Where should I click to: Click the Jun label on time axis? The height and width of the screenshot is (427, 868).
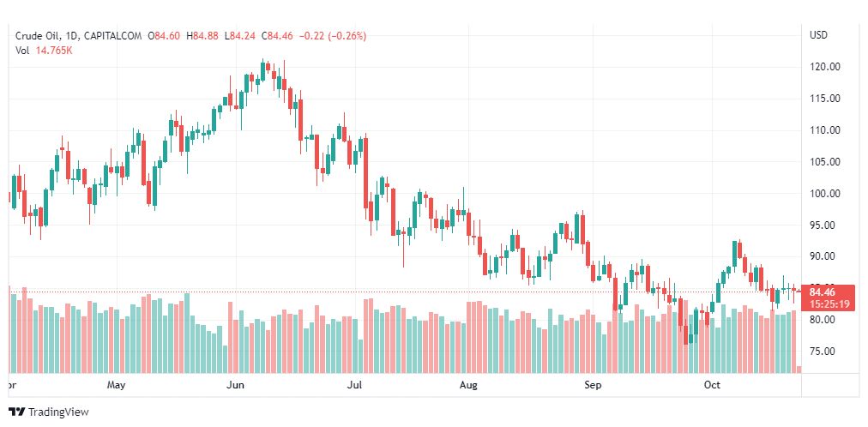[x=237, y=386]
